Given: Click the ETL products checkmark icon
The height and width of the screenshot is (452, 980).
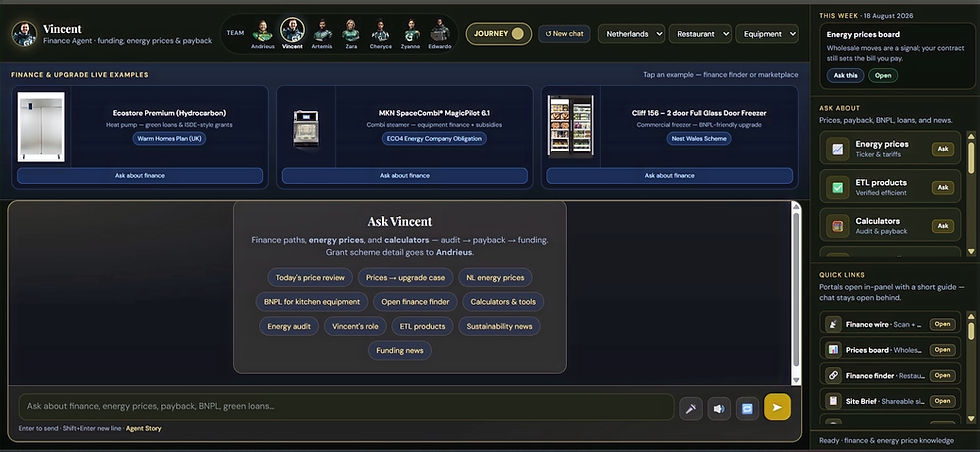Looking at the screenshot, I should click(838, 188).
